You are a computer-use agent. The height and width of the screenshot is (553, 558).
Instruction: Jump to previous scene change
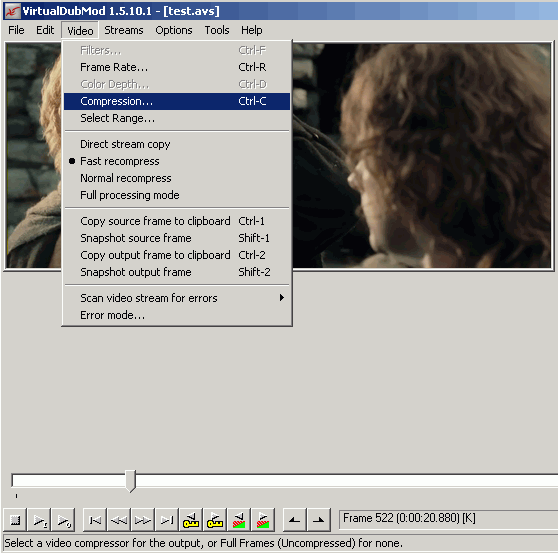[x=239, y=520]
